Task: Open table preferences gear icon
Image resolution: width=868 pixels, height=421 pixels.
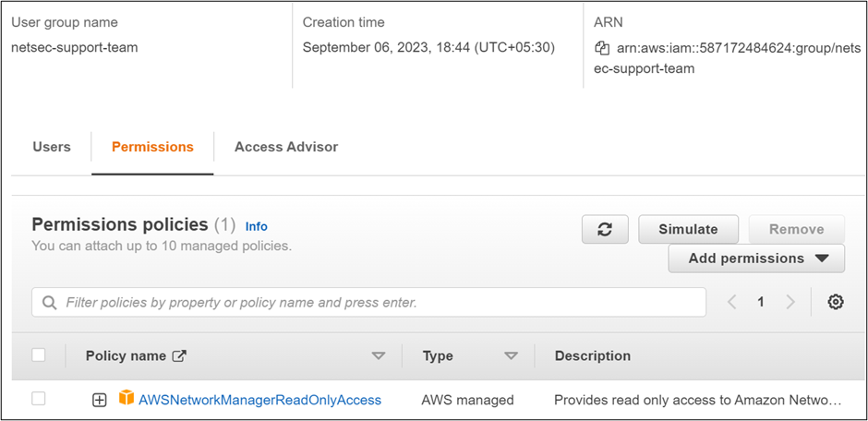Action: [836, 302]
